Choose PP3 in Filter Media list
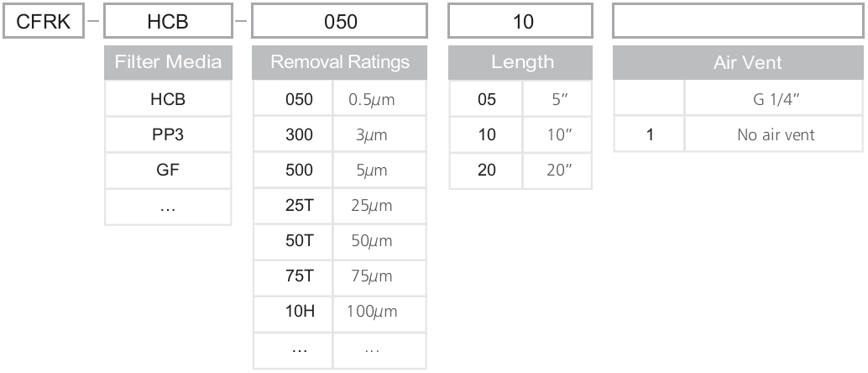This screenshot has width=868, height=373. coord(168,135)
